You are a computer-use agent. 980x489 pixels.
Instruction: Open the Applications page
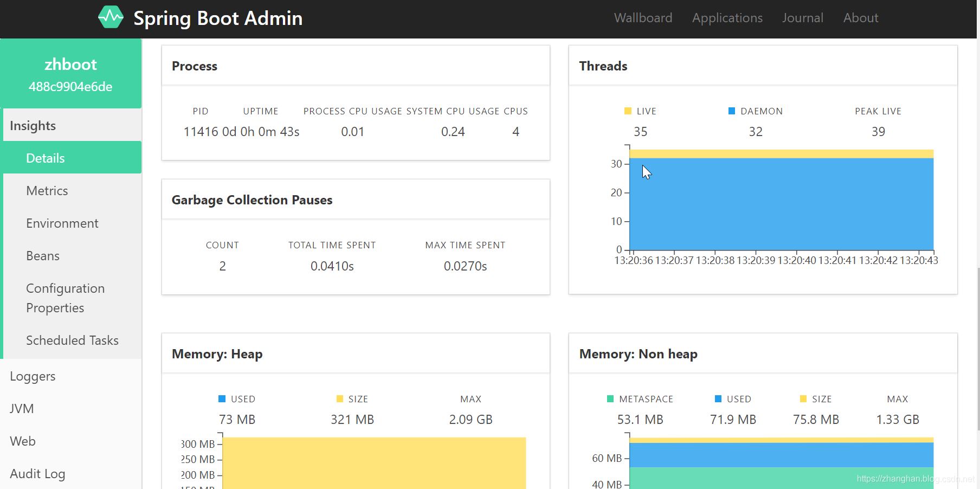pos(726,17)
